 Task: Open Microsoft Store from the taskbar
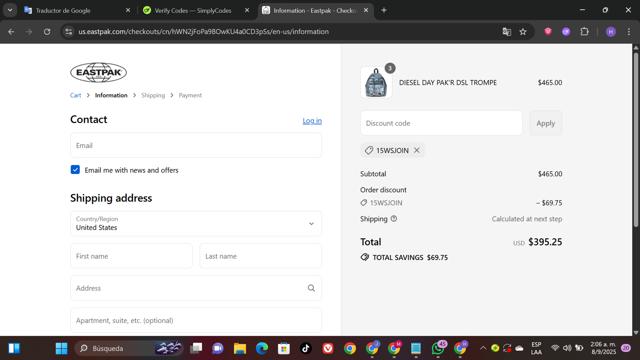[x=284, y=348]
